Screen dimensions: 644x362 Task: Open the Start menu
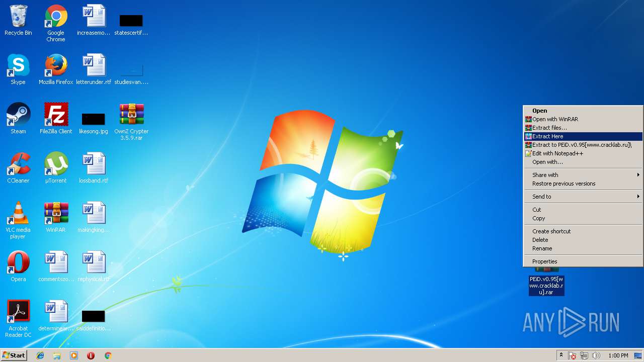click(x=14, y=355)
